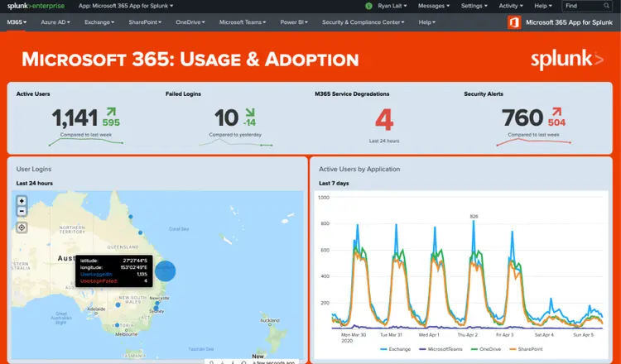This screenshot has height=364, width=621.
Task: Click the Active Users sparkline
Action: (86, 141)
